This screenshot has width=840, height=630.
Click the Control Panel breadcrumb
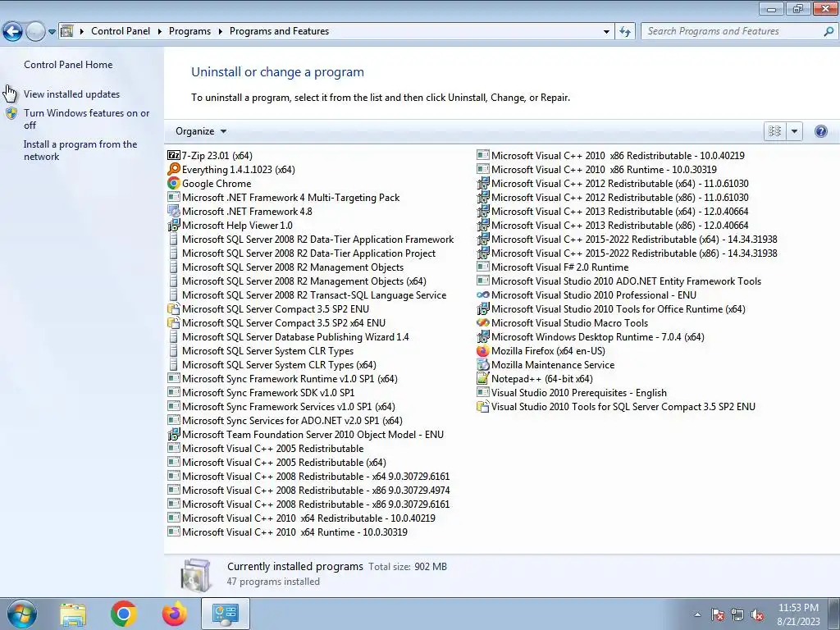click(121, 31)
